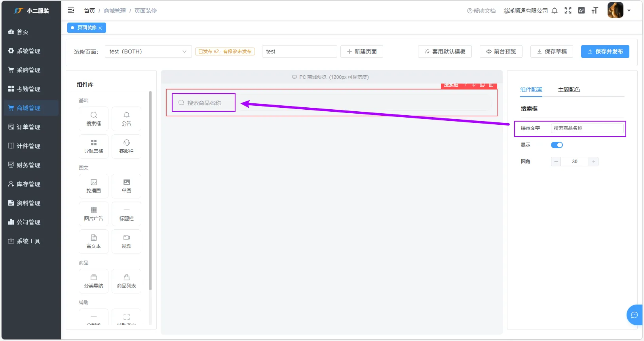644x341 pixels.
Task: Click the 新建页面 button
Action: pos(361,51)
